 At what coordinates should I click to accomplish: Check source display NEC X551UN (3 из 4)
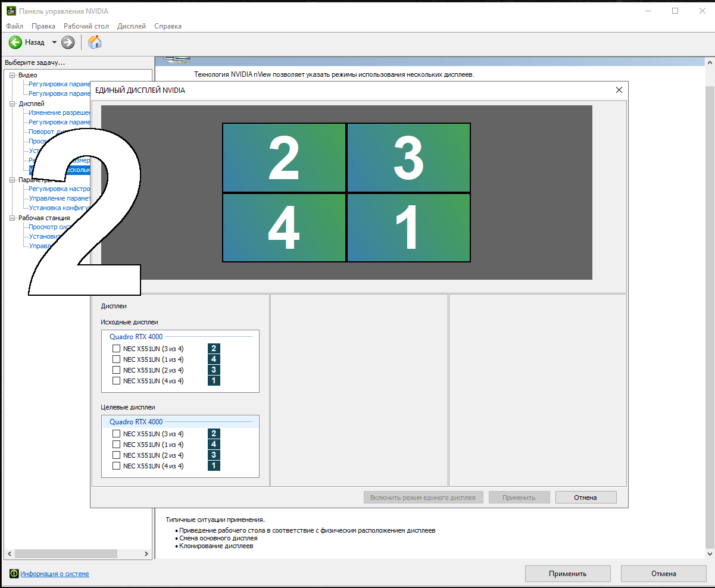[x=117, y=349]
